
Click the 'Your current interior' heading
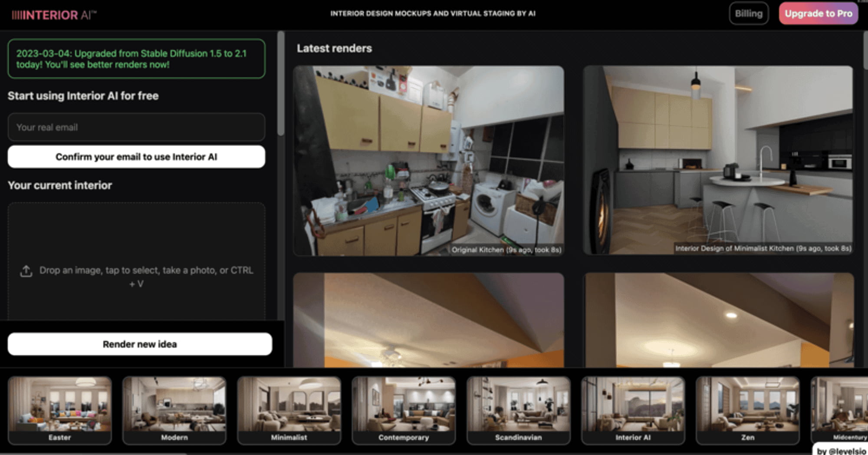click(60, 185)
